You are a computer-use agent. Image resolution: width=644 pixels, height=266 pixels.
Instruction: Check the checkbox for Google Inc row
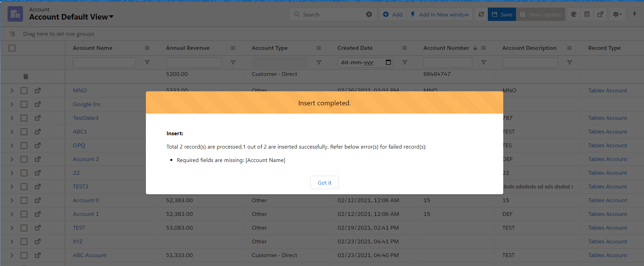click(x=24, y=104)
